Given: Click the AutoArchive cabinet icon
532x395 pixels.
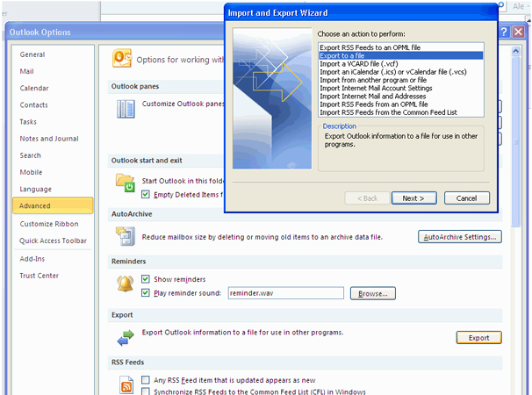Looking at the screenshot, I should (126, 236).
